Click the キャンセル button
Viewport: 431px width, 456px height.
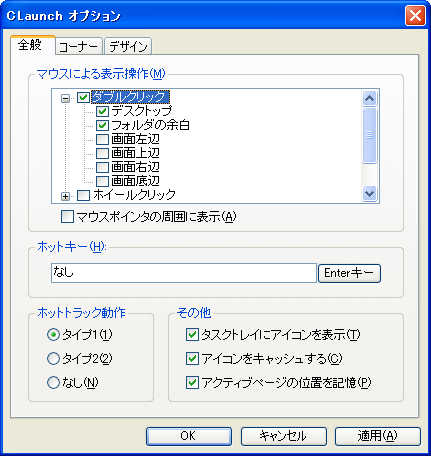(283, 436)
